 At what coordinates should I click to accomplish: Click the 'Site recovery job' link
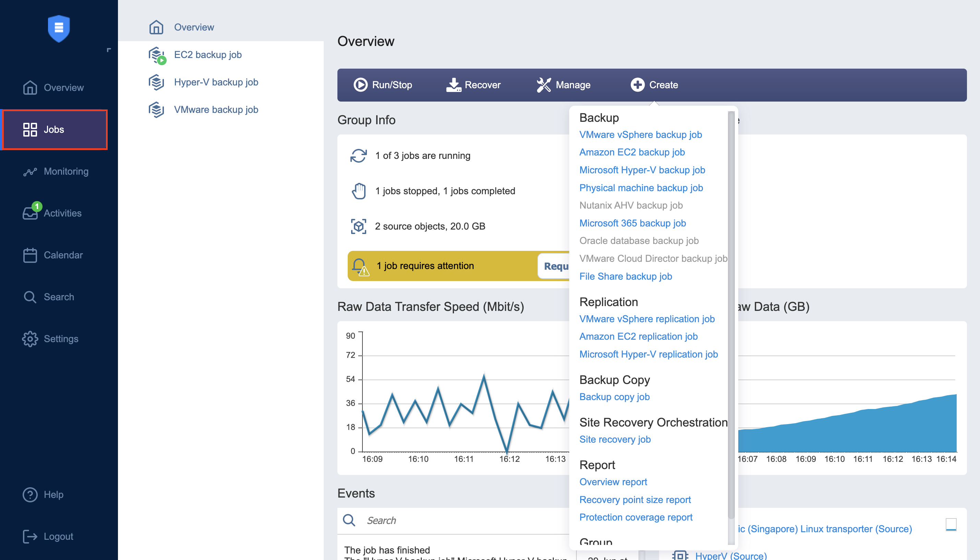614,439
